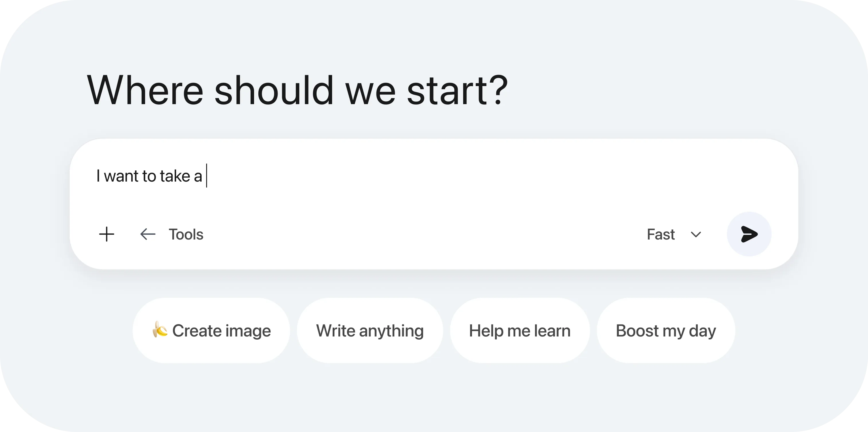
Task: Choose the Write anything suggestion
Action: (x=370, y=330)
